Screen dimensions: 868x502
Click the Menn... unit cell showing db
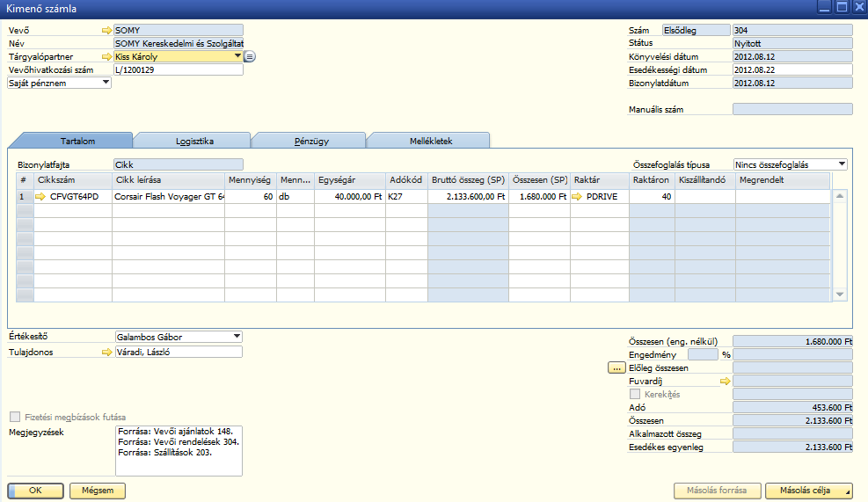click(x=295, y=196)
